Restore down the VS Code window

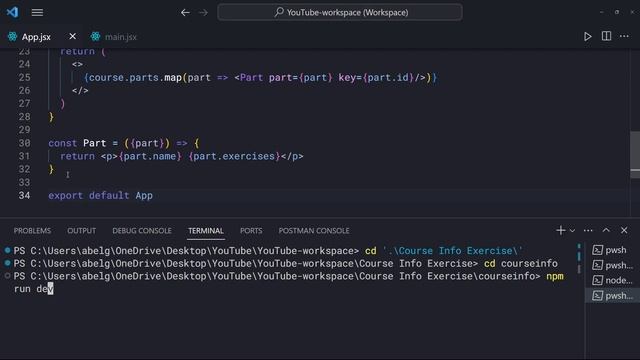click(x=617, y=12)
